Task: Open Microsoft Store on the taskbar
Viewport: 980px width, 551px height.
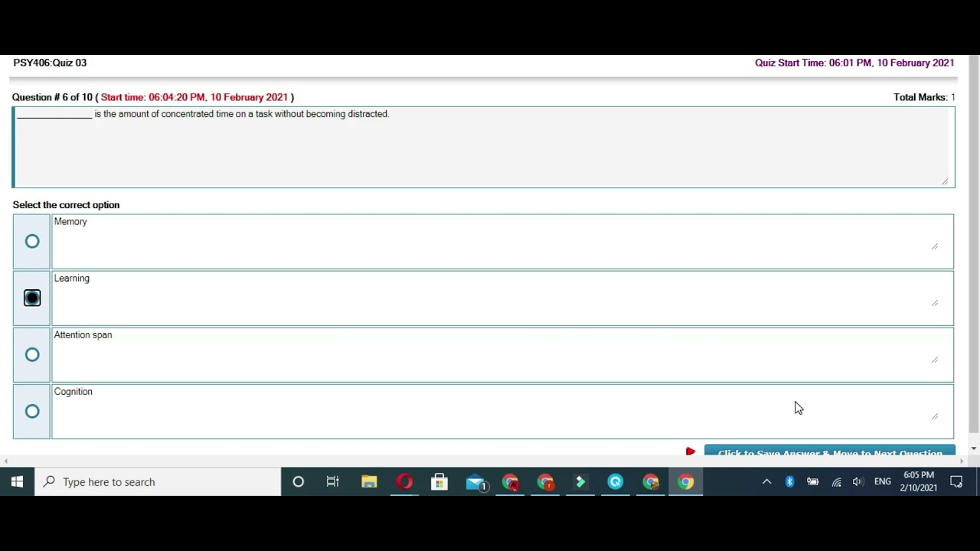Action: click(439, 482)
